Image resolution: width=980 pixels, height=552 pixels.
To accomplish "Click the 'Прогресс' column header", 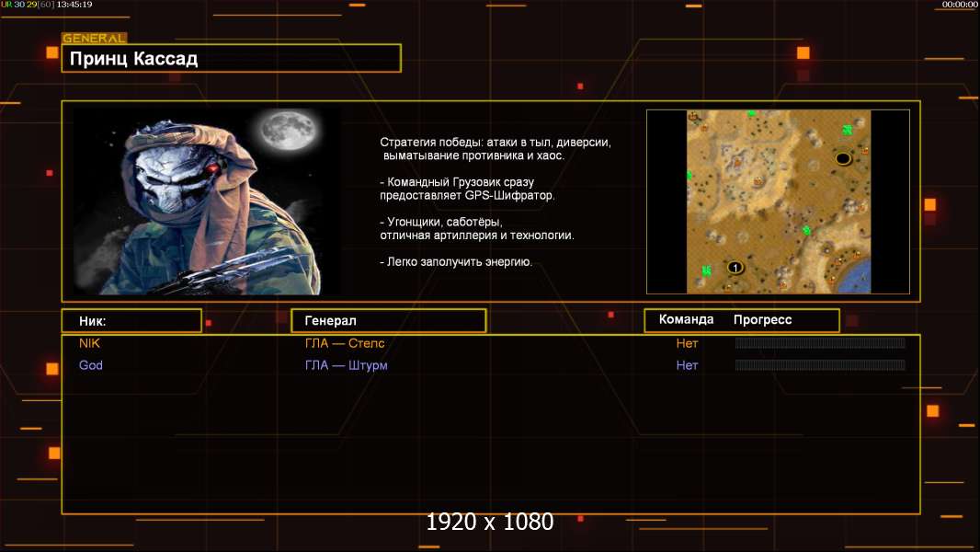I will click(762, 320).
